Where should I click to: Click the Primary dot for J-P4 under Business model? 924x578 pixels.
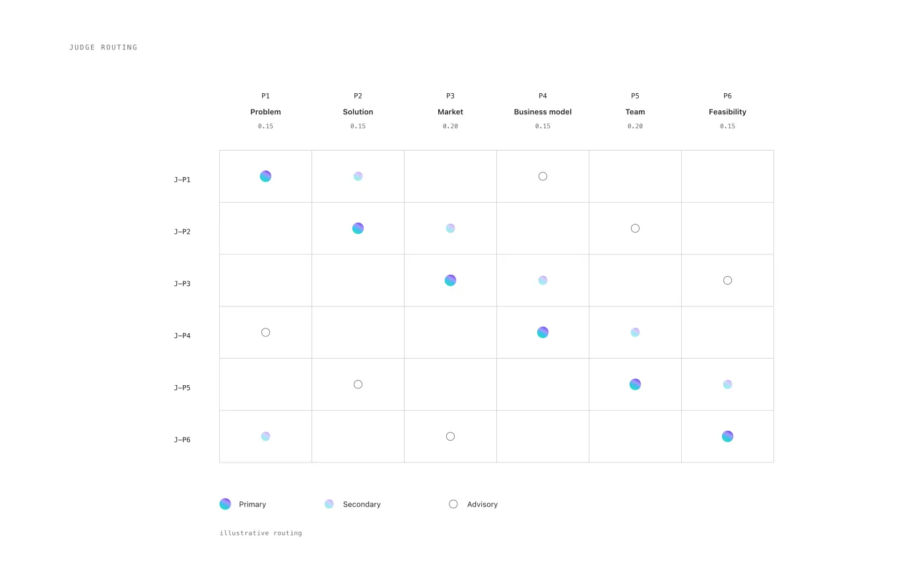pyautogui.click(x=543, y=332)
